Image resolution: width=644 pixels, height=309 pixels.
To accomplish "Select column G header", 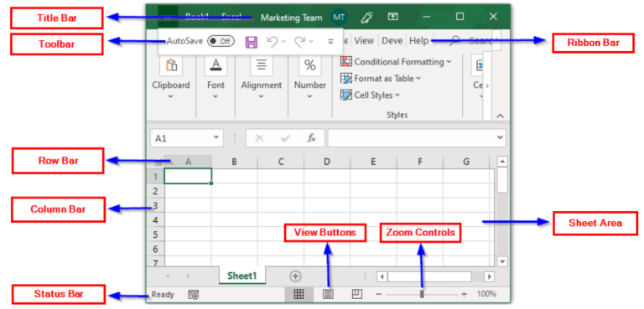I will point(466,162).
